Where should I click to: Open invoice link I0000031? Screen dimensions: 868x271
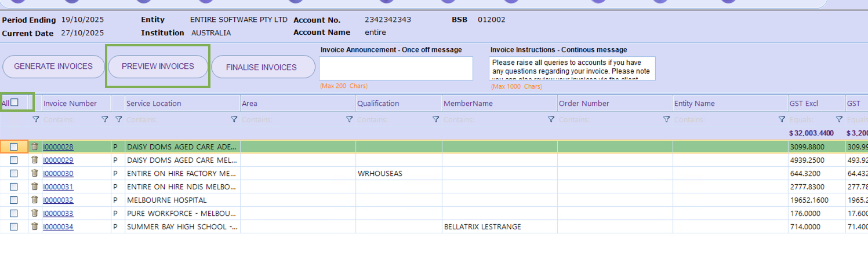coord(58,186)
